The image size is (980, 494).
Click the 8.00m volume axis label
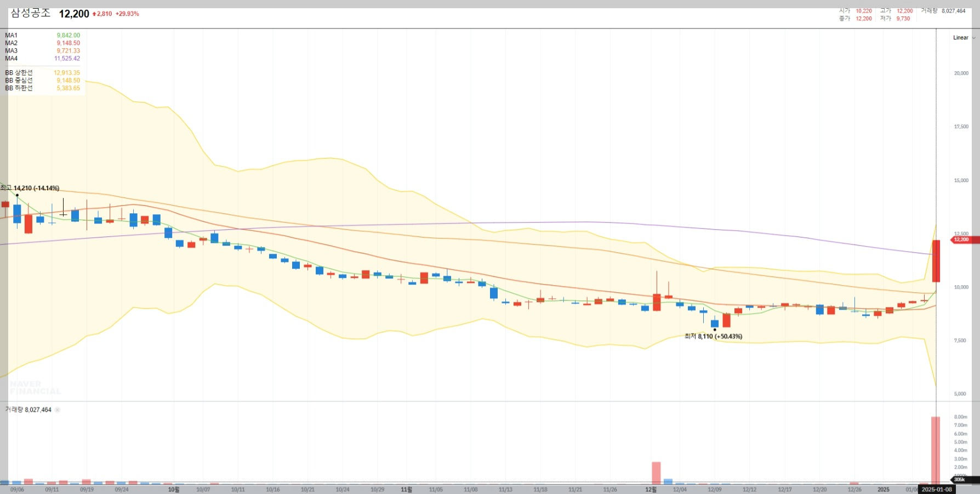(960, 417)
